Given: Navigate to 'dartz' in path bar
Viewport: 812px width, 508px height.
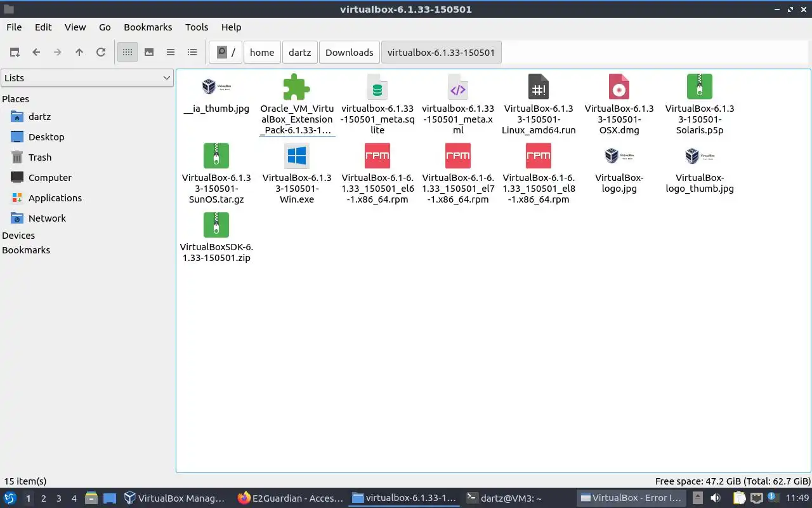Looking at the screenshot, I should click(300, 52).
